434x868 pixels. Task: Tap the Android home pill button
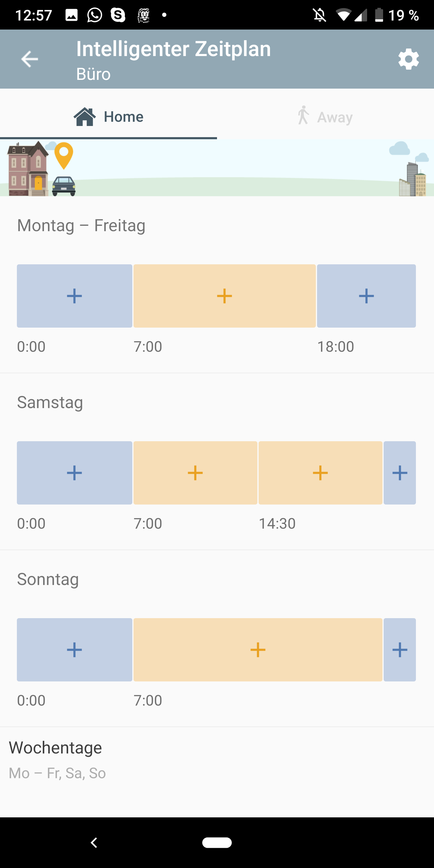coord(217,842)
